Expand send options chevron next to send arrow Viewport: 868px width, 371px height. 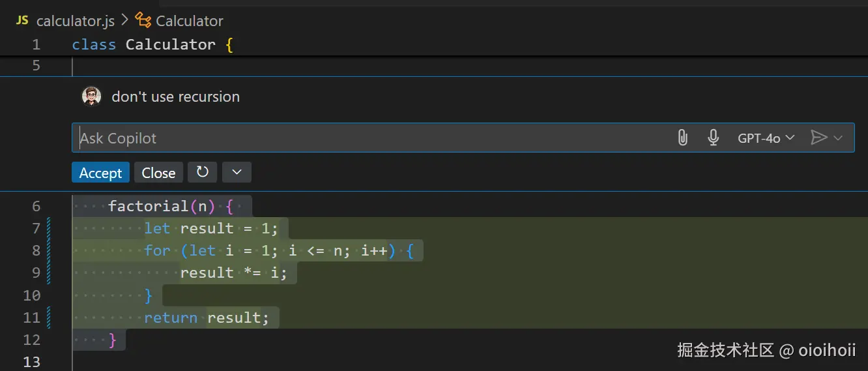coord(839,138)
